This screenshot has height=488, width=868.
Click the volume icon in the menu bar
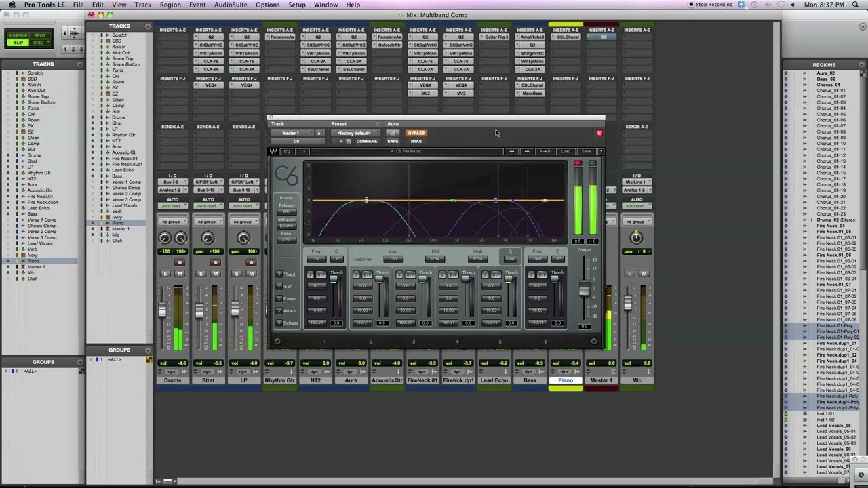click(x=792, y=5)
